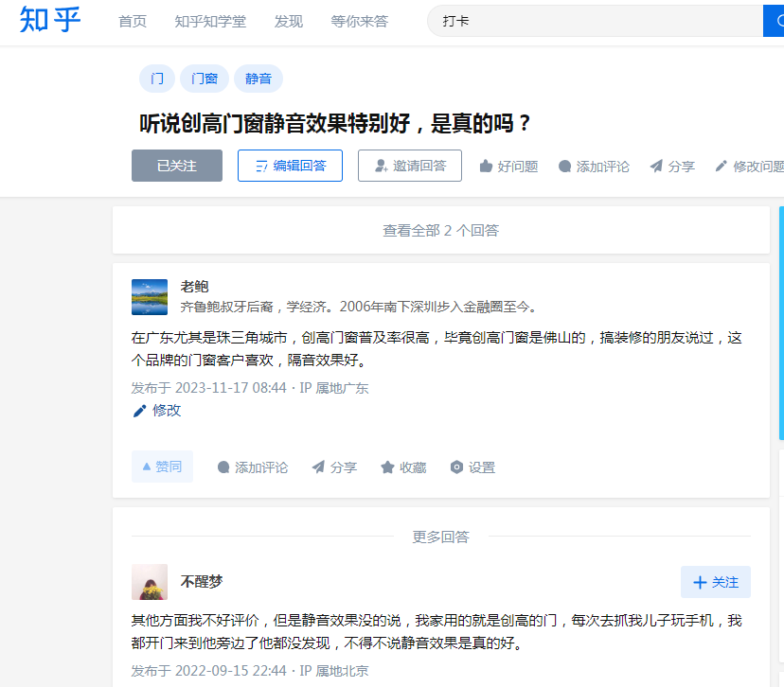Image resolution: width=784 pixels, height=687 pixels.
Task: Click 设置 gear under 老鲍's answer
Action: point(472,467)
